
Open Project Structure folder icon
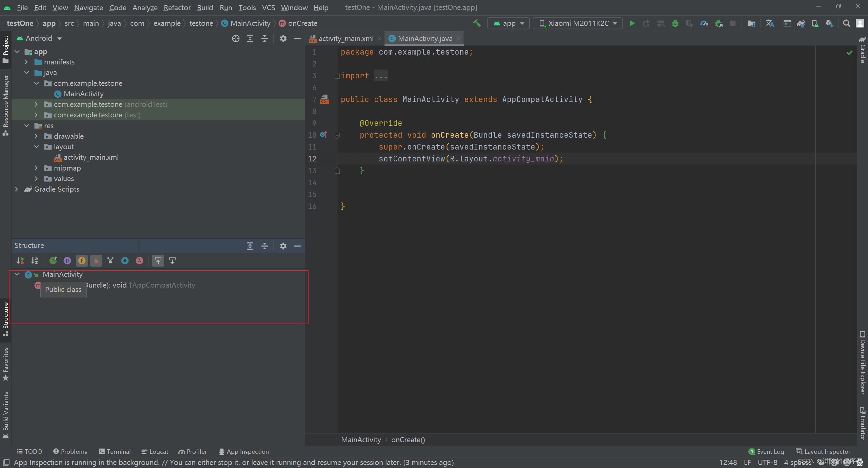(751, 23)
